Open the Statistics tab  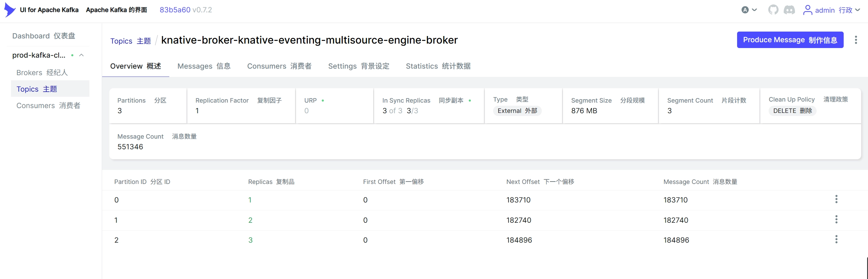click(438, 66)
